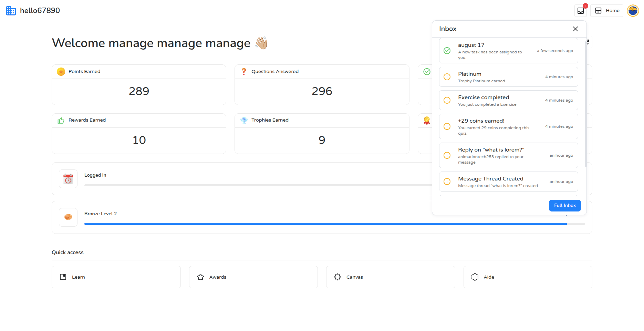The image size is (644, 331).
Task: Open the Reply on "what is lorem?" notification
Action: click(508, 155)
